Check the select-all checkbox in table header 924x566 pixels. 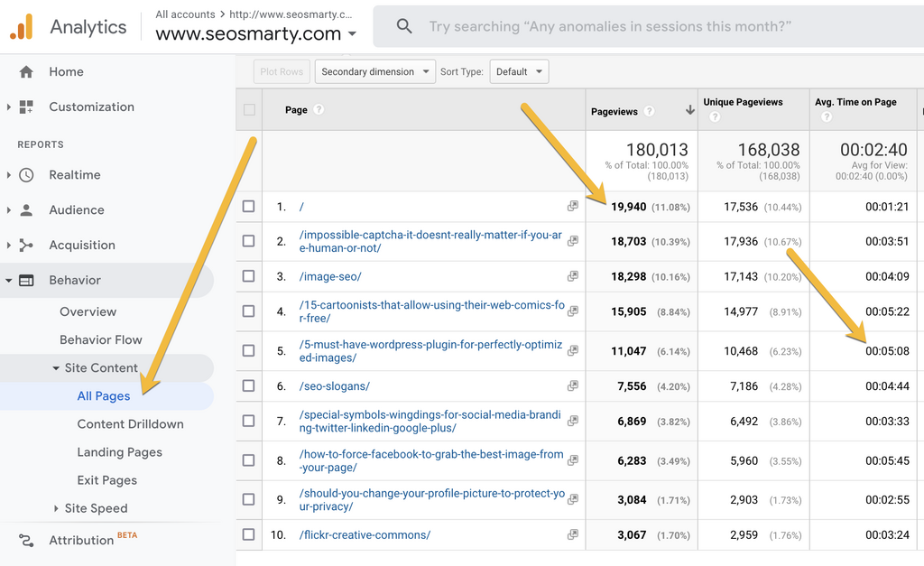(249, 110)
